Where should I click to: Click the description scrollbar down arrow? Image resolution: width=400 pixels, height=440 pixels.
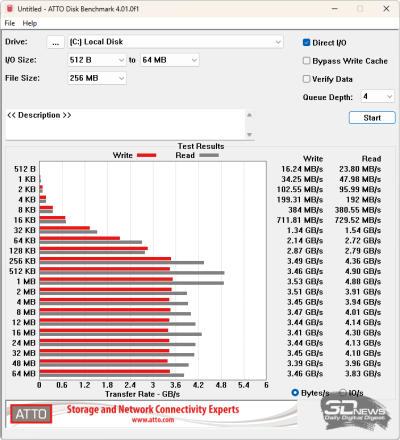coord(249,135)
